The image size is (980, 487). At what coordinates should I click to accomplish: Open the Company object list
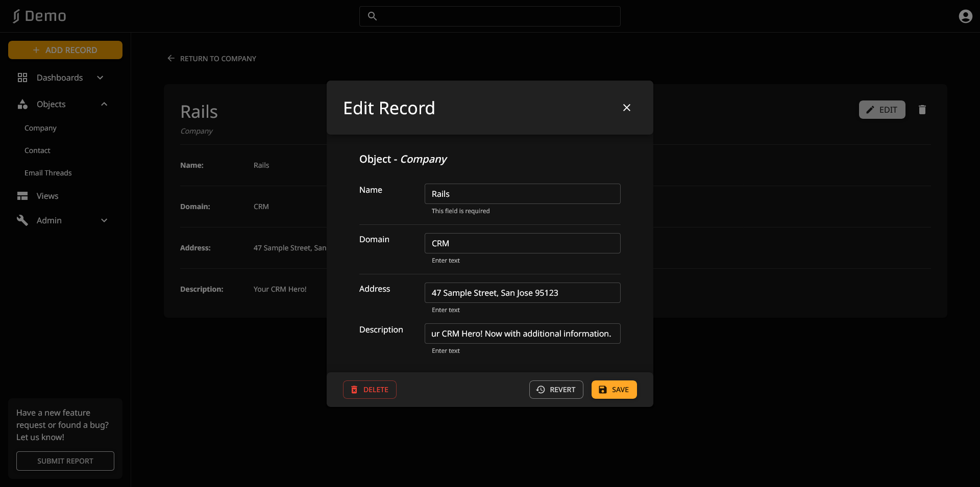tap(40, 128)
